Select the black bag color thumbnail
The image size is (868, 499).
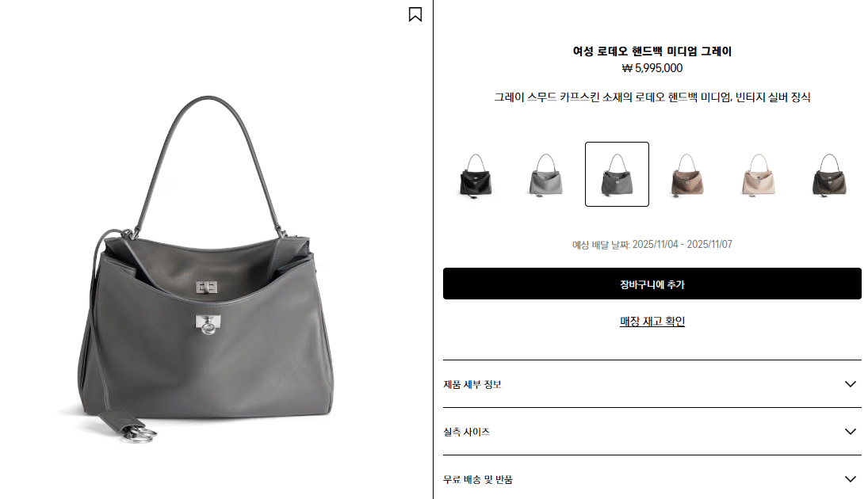[x=476, y=175]
